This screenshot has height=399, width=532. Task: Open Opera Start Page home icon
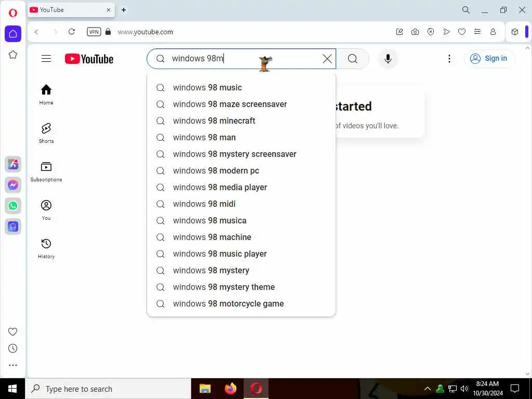(x=13, y=34)
